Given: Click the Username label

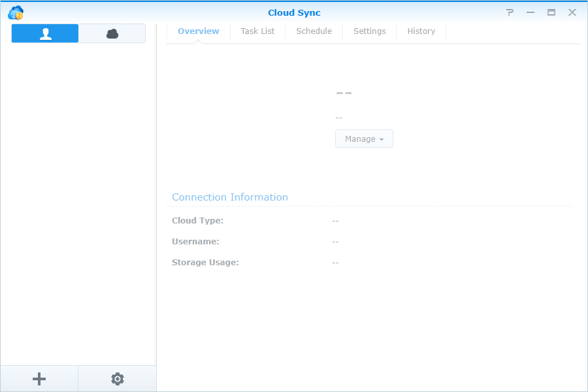Looking at the screenshot, I should pyautogui.click(x=195, y=241).
